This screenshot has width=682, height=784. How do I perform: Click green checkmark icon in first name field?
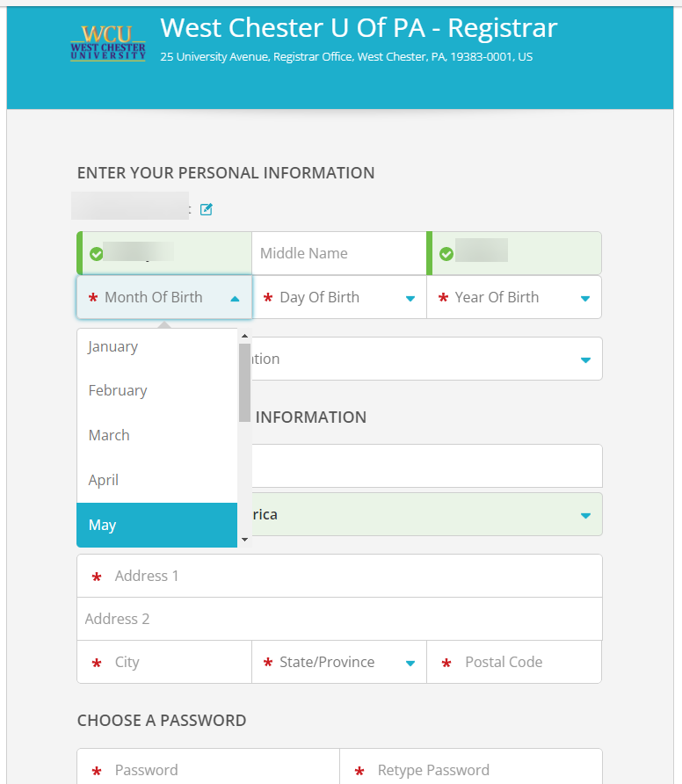pyautogui.click(x=96, y=254)
